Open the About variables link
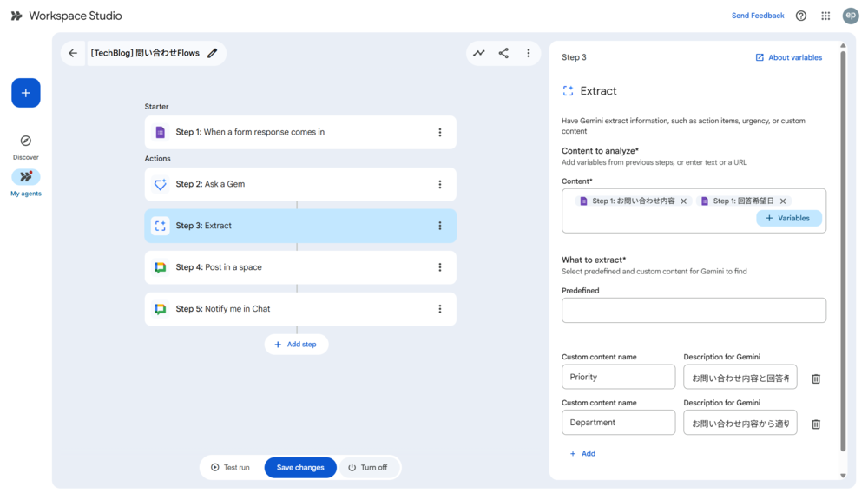This screenshot has width=868, height=500. tap(788, 57)
